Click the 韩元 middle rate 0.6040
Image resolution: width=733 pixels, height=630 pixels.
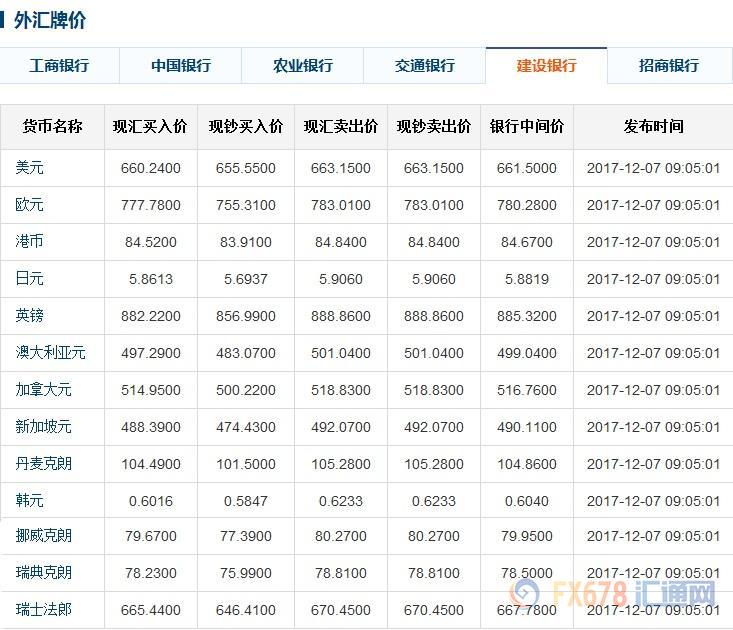[527, 501]
